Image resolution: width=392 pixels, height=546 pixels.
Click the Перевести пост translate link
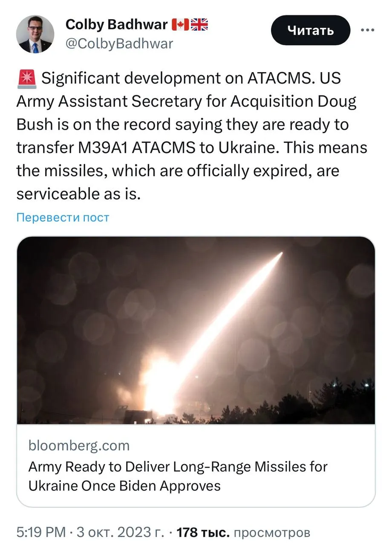(63, 218)
